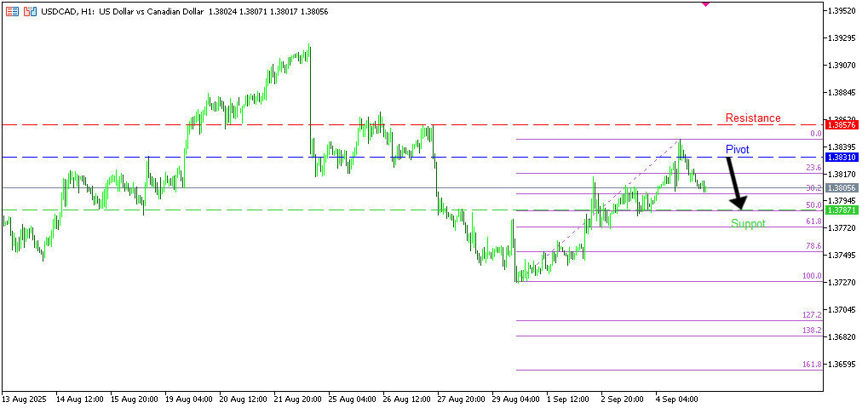Screen dimensions: 868x408
Task: Click the blue 1.38310 pivot price tag
Action: point(841,158)
